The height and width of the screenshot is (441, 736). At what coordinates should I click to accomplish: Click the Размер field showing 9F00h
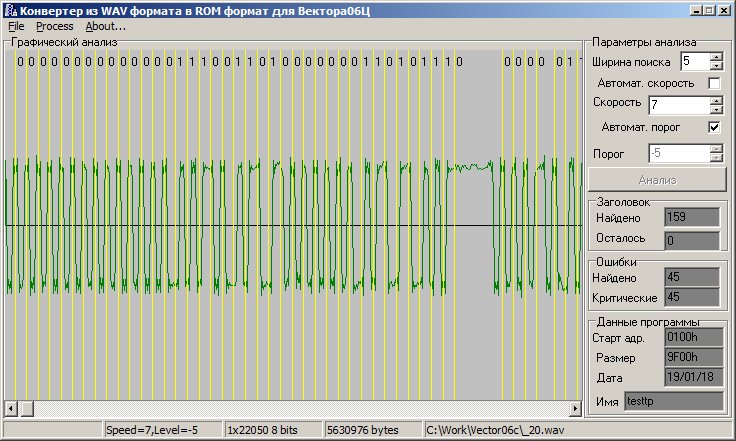691,357
